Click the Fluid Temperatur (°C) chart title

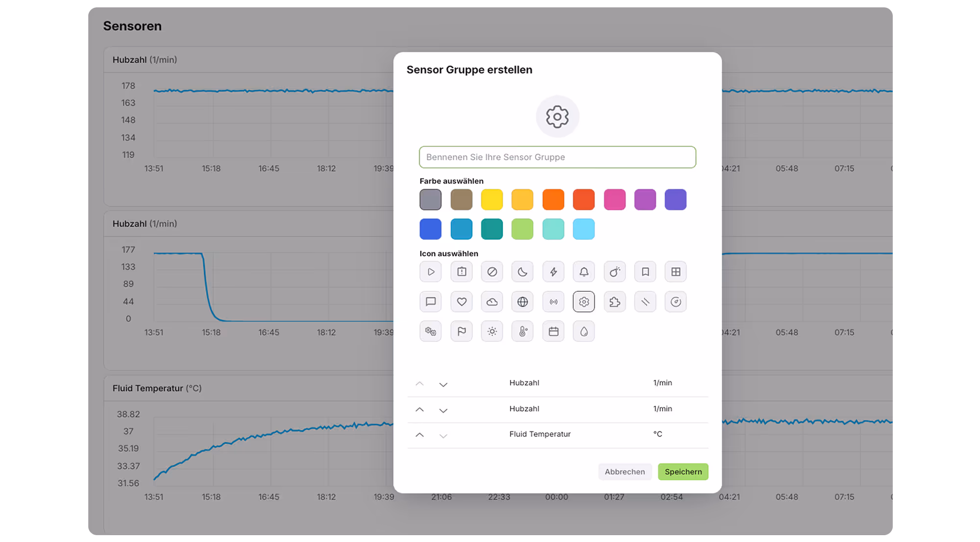pos(157,388)
